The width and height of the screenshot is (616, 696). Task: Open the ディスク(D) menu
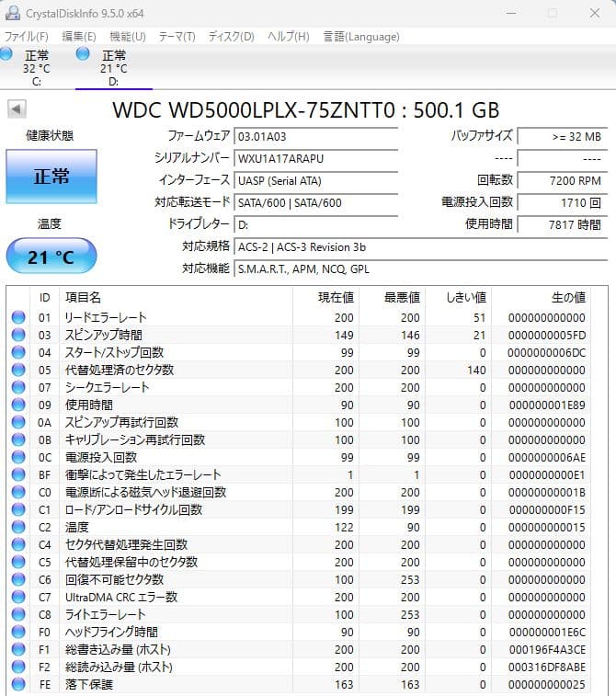[x=231, y=37]
